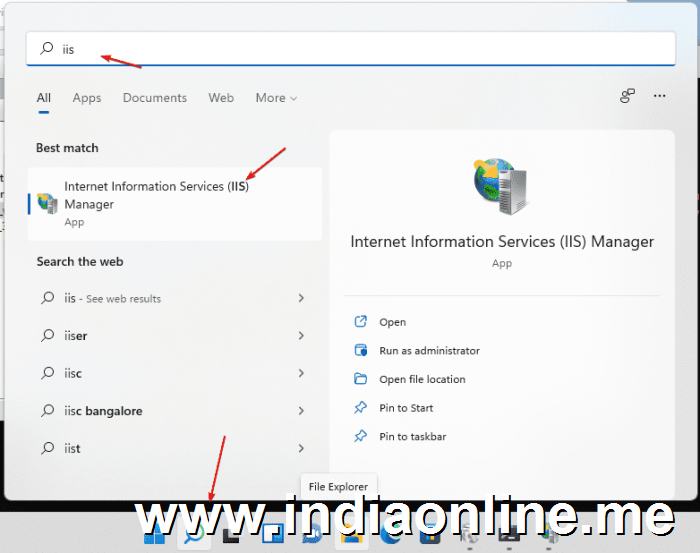700x553 pixels.
Task: Launch Microsoft Edge from the taskbar
Action: [391, 533]
